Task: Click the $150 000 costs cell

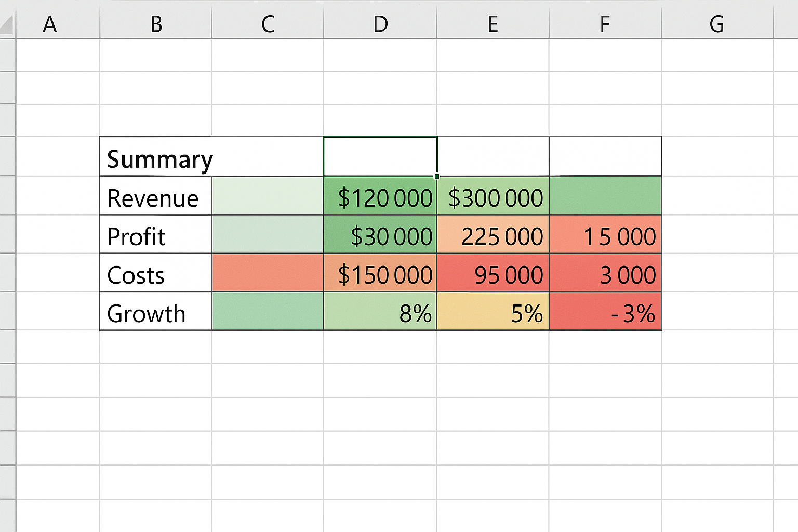Action: coord(380,273)
